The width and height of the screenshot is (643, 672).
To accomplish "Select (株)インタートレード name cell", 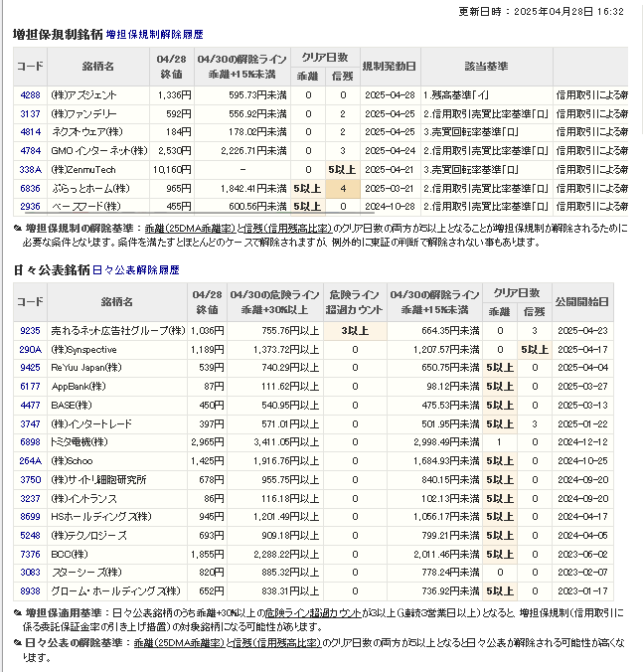I will 117,424.
